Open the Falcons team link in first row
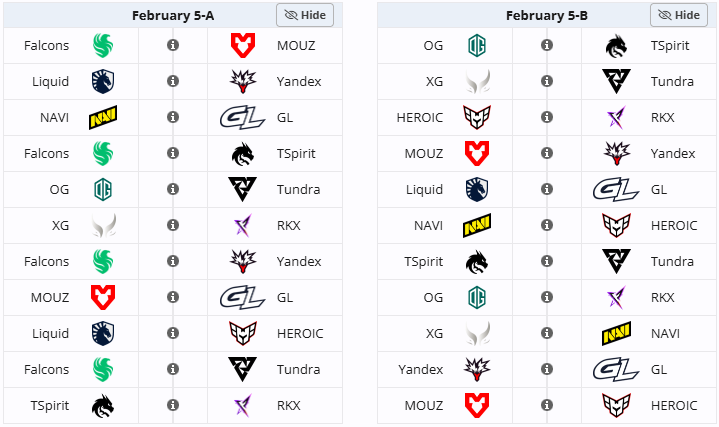 click(47, 45)
